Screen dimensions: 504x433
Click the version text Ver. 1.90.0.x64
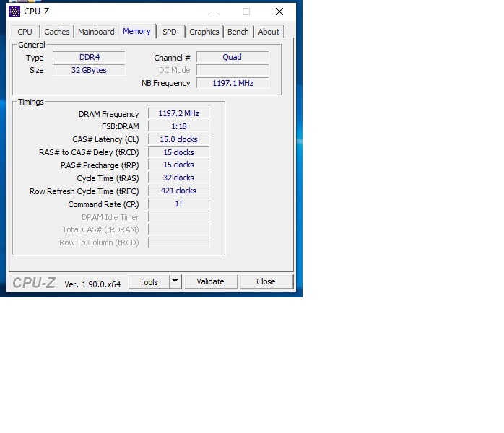pos(92,284)
